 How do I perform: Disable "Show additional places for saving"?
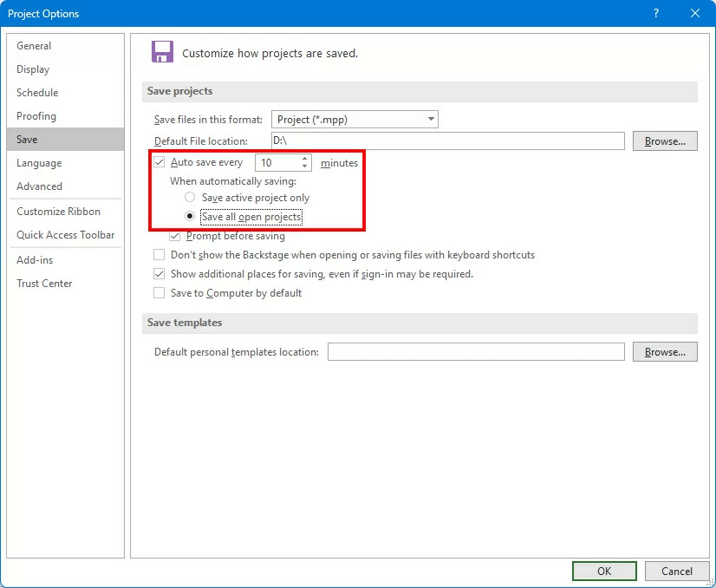(159, 273)
